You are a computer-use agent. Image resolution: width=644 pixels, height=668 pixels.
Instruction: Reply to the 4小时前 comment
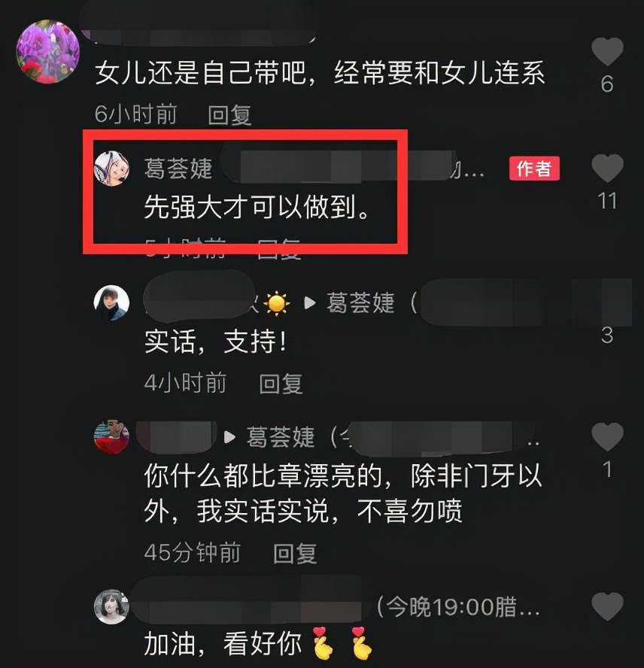tap(281, 384)
